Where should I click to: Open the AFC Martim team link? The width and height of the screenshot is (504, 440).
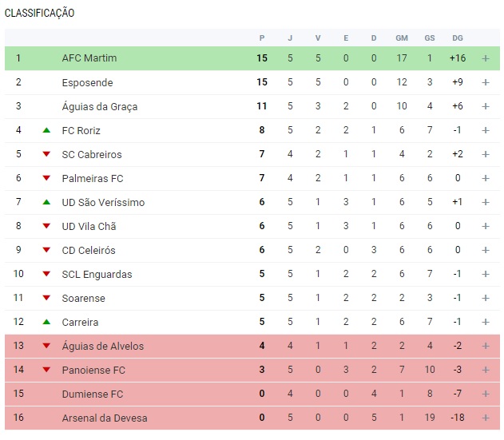click(x=89, y=58)
